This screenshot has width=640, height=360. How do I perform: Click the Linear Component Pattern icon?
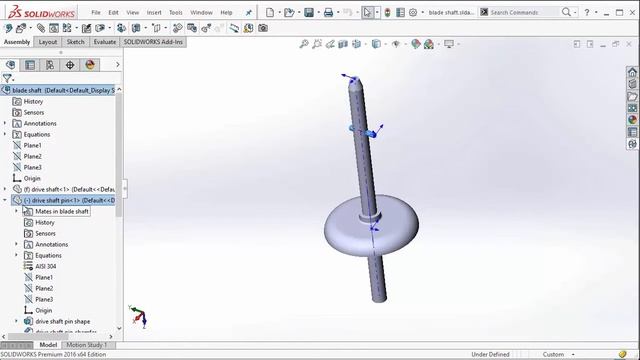67,28
